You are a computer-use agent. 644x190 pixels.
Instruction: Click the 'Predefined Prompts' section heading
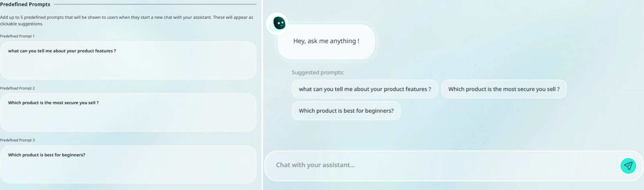25,4
